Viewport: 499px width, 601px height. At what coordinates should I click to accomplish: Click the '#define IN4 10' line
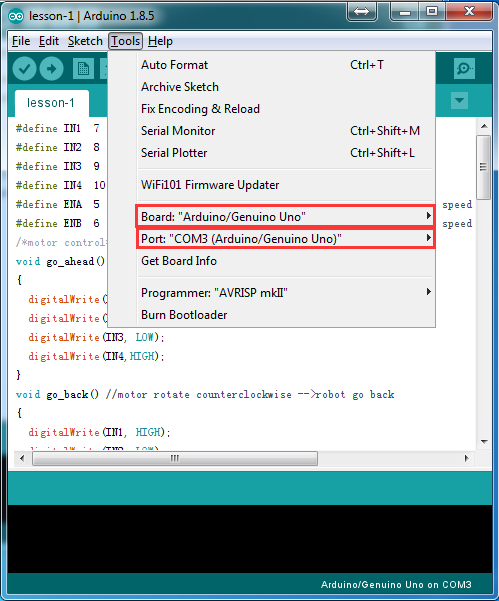61,185
